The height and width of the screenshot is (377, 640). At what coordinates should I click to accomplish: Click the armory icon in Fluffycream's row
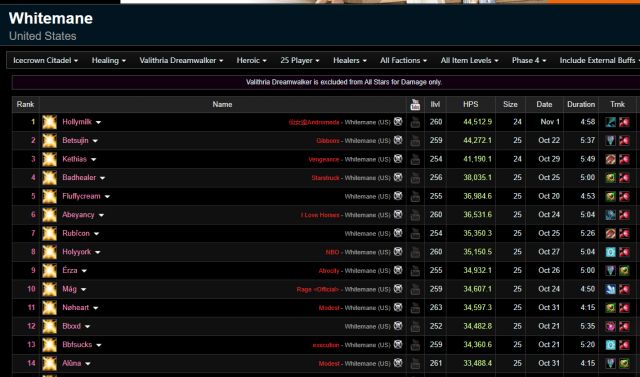pyautogui.click(x=398, y=196)
